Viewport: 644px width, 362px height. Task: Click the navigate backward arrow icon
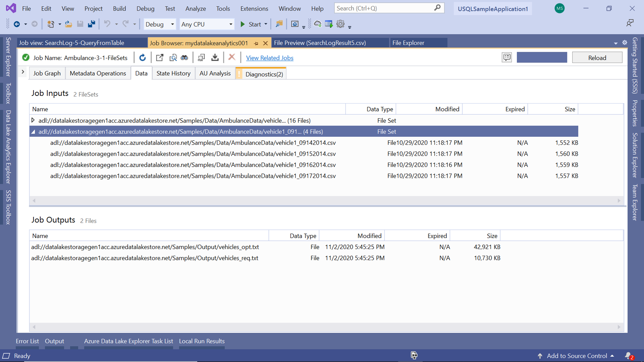point(17,24)
